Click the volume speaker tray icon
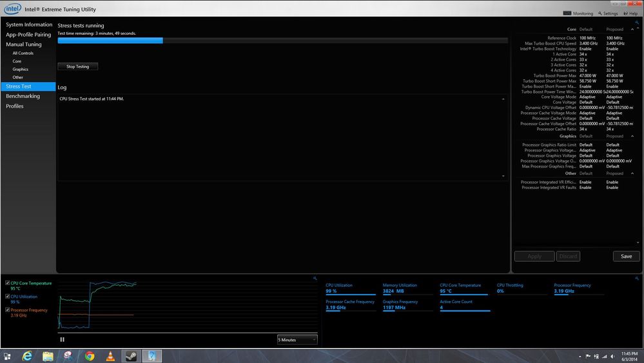The height and width of the screenshot is (363, 644). tap(612, 357)
